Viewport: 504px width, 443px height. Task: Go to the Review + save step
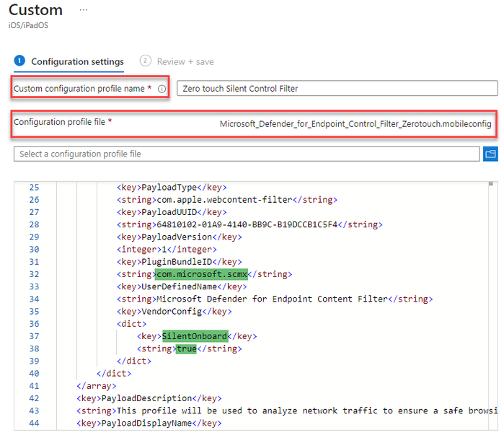coord(177,61)
